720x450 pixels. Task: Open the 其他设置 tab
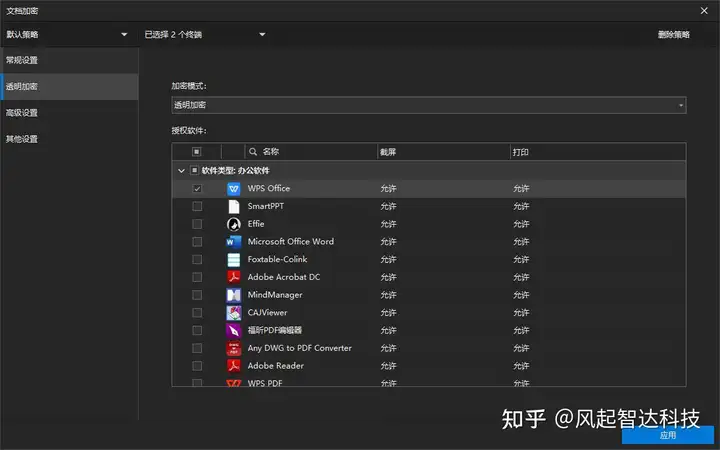69,139
